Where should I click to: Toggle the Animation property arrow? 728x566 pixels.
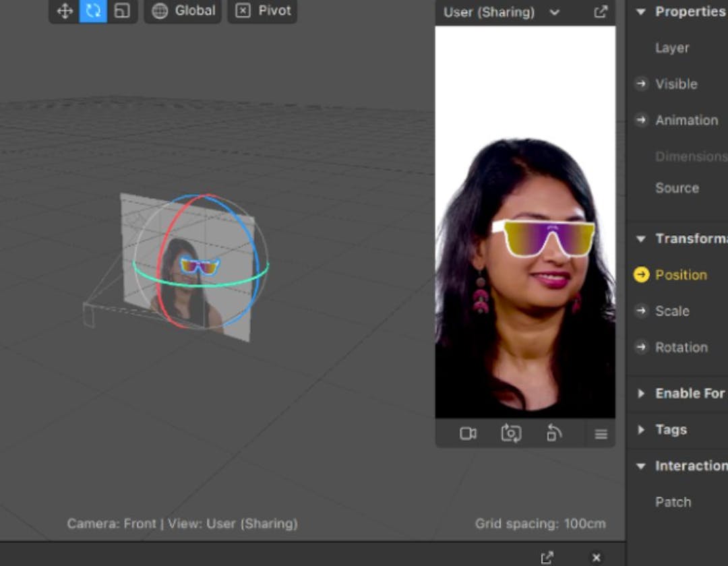(x=641, y=120)
